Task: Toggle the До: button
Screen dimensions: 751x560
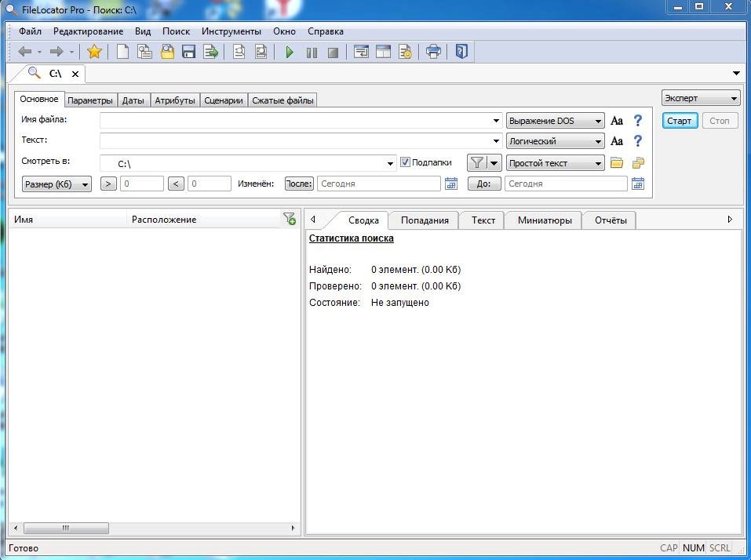Action: [x=484, y=184]
